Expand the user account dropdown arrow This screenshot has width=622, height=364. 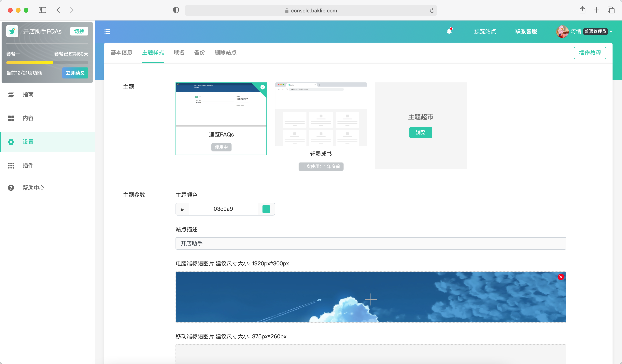point(611,32)
